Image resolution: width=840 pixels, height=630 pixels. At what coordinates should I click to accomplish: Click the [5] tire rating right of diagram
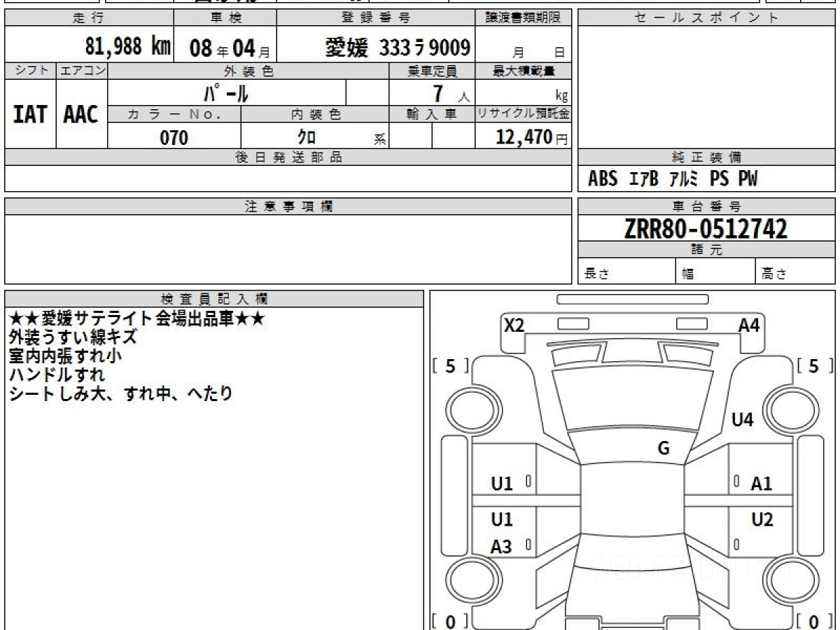click(815, 365)
